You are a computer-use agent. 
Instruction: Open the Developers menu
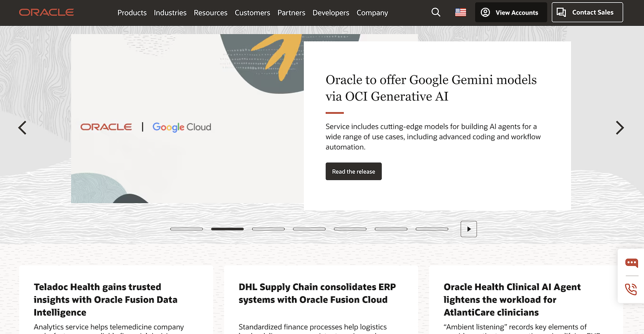[331, 13]
